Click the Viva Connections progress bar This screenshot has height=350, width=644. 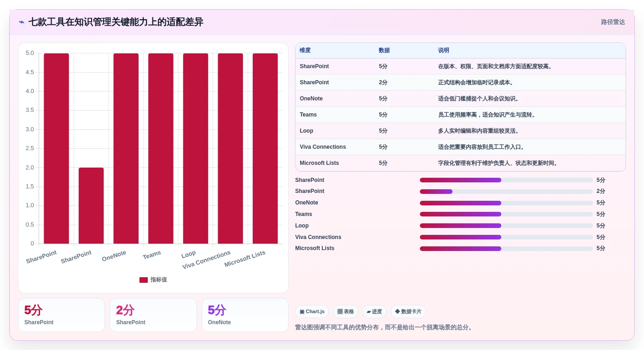506,237
